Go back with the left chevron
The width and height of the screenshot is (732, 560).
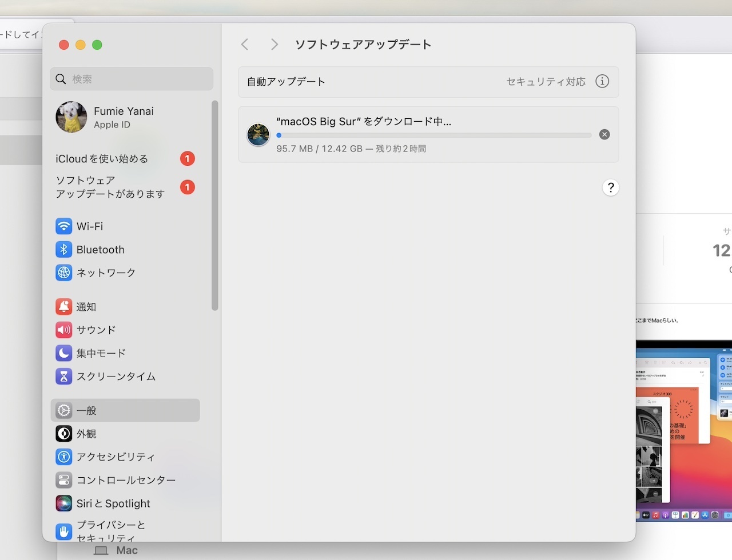[x=245, y=45]
